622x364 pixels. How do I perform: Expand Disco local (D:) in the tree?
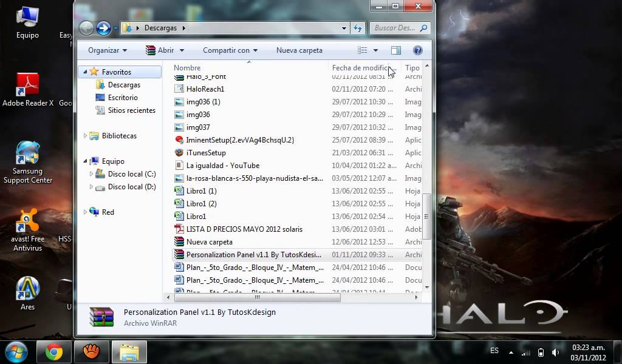[91, 187]
